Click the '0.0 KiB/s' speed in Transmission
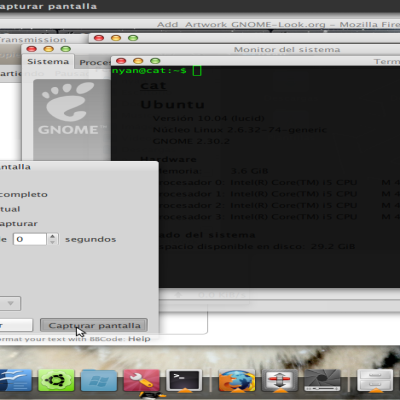The height and width of the screenshot is (400, 400). pyautogui.click(x=222, y=295)
